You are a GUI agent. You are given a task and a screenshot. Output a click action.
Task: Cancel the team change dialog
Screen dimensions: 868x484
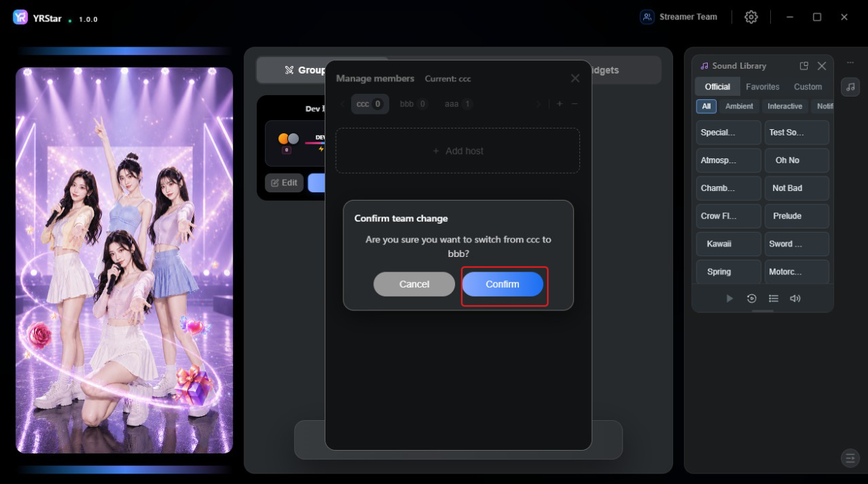pyautogui.click(x=414, y=284)
